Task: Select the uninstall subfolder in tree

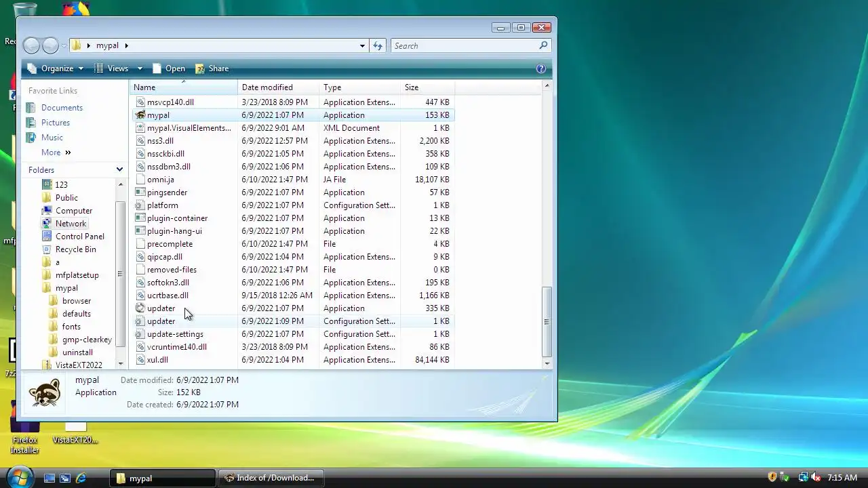Action: (x=77, y=352)
